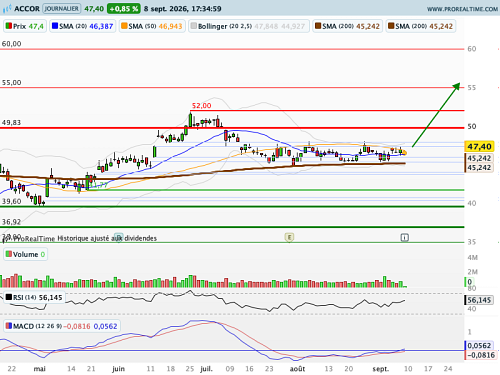The height and width of the screenshot is (375, 500).
Task: Click the green 0 volume value tag
Action: [469, 282]
